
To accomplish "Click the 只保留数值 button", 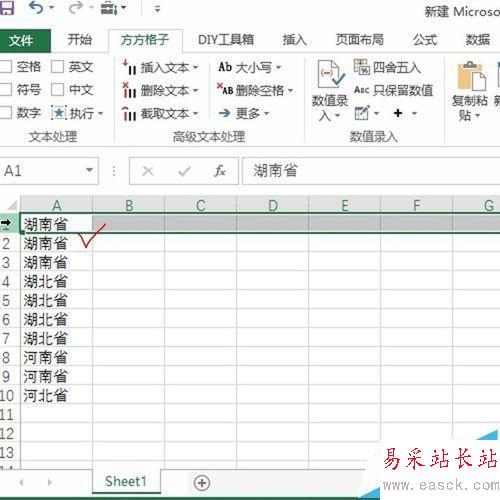I will point(394,90).
